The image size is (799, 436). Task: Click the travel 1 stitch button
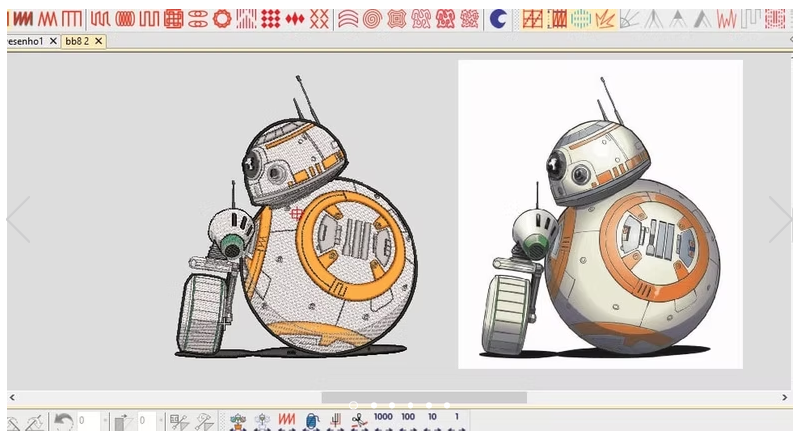457,420
